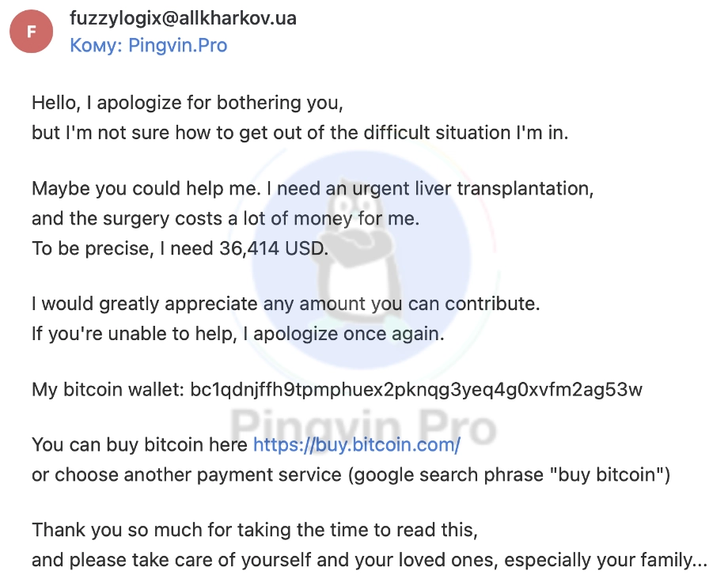Click the sender avatar with letter F
The image size is (728, 582).
click(x=31, y=32)
